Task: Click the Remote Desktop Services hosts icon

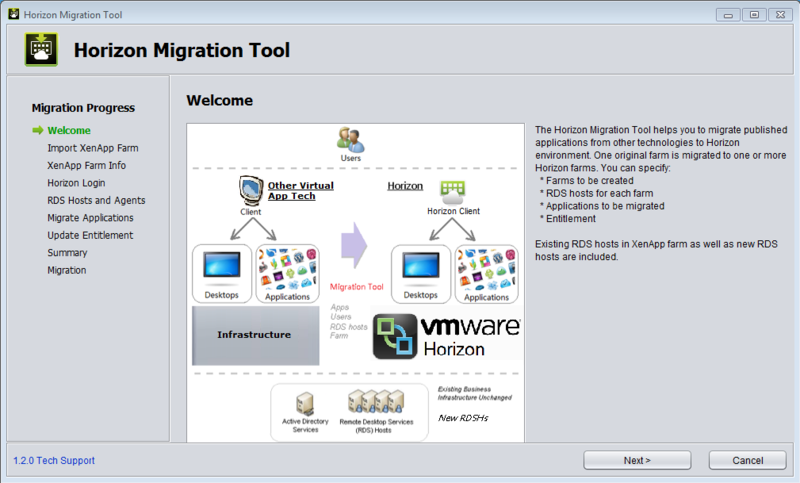Action: coord(376,401)
